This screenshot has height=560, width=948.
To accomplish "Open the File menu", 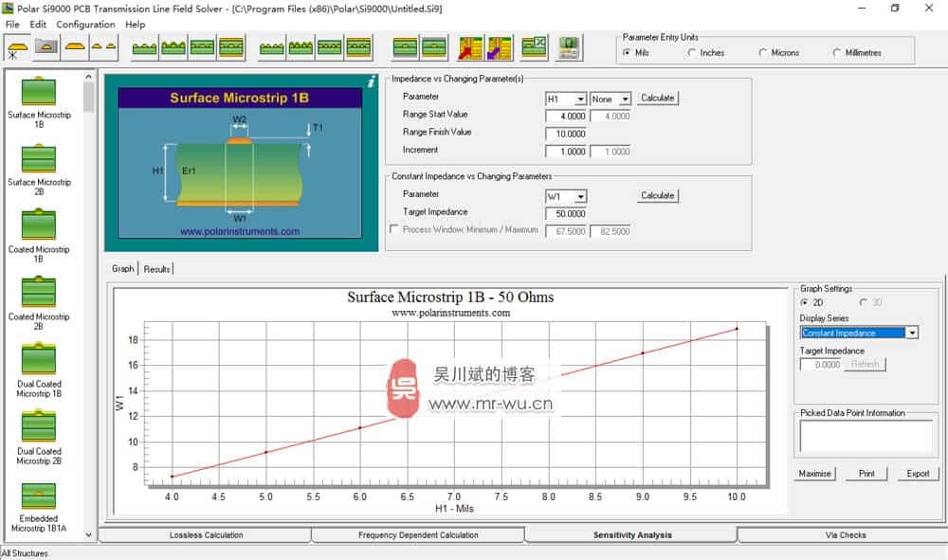I will 12,25.
